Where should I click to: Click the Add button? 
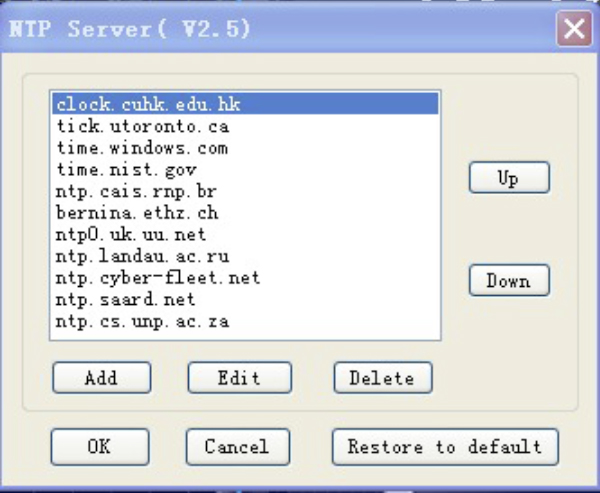102,378
